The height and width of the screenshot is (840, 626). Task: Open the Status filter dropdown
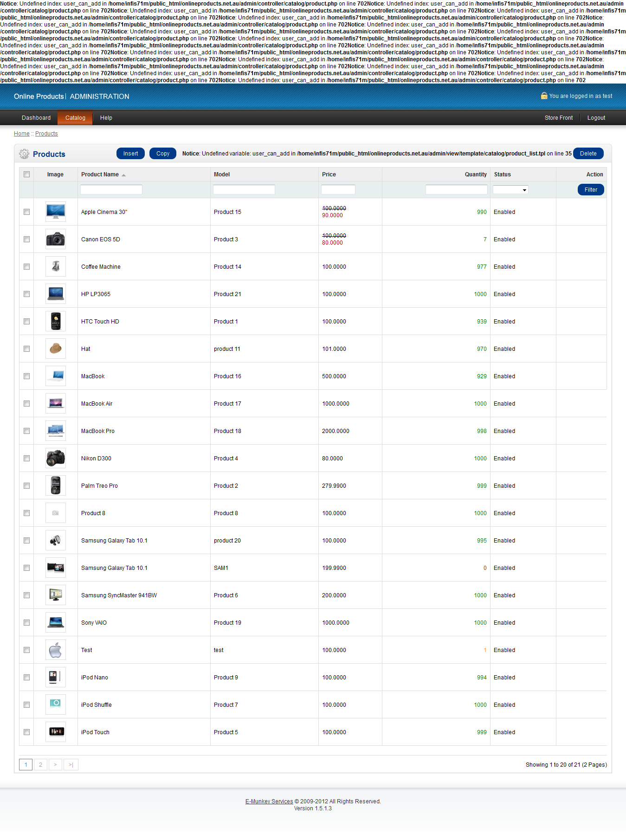[510, 190]
